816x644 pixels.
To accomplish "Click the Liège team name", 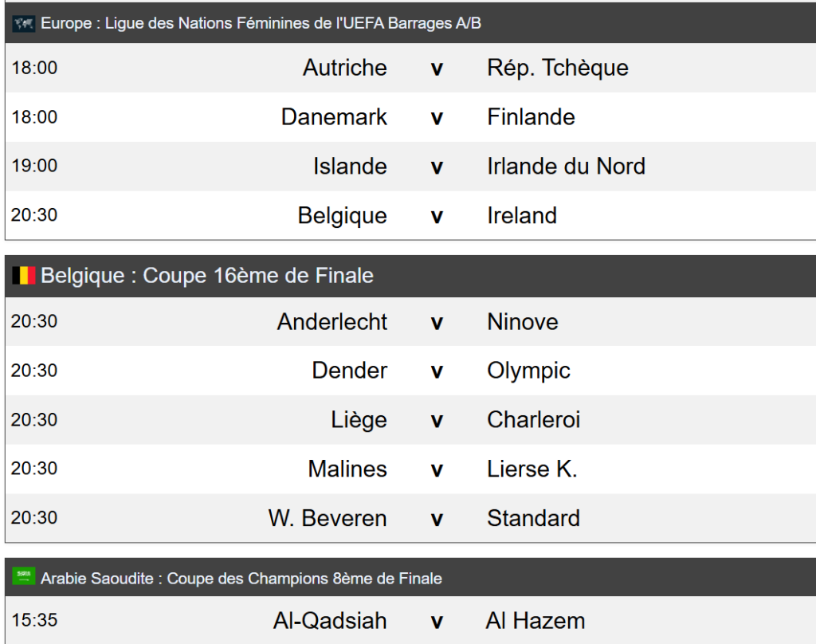I will tap(359, 420).
